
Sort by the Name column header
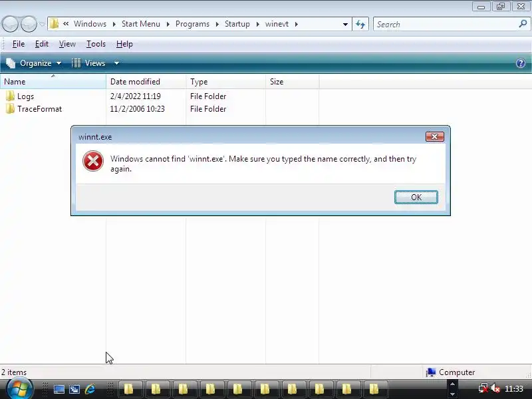coord(53,82)
